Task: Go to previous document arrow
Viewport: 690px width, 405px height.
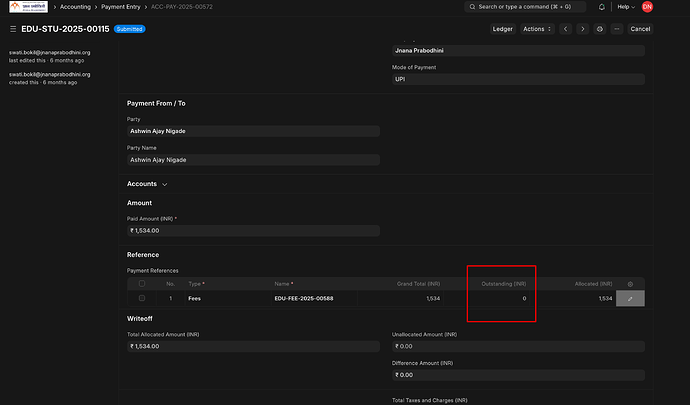Action: click(x=565, y=29)
